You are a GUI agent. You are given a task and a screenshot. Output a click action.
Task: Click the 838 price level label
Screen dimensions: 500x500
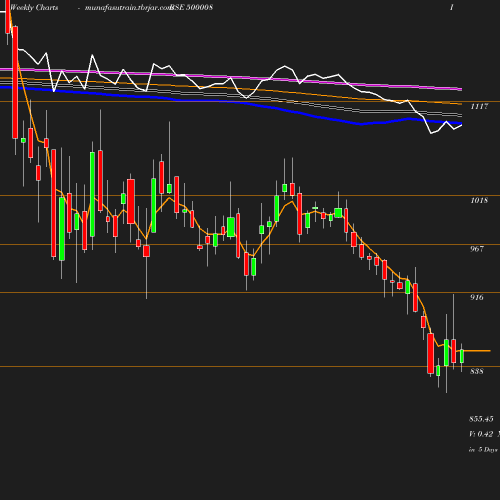477,371
